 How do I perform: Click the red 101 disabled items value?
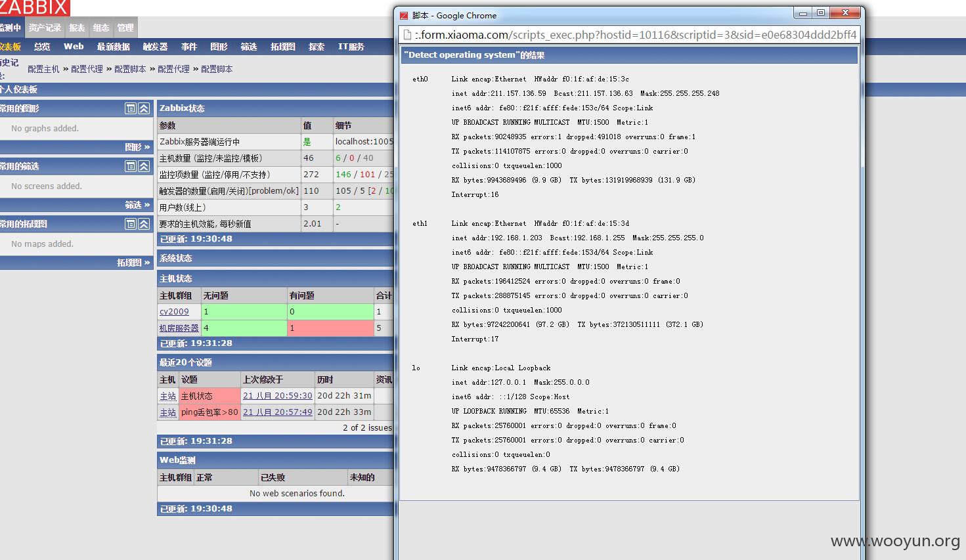point(368,175)
